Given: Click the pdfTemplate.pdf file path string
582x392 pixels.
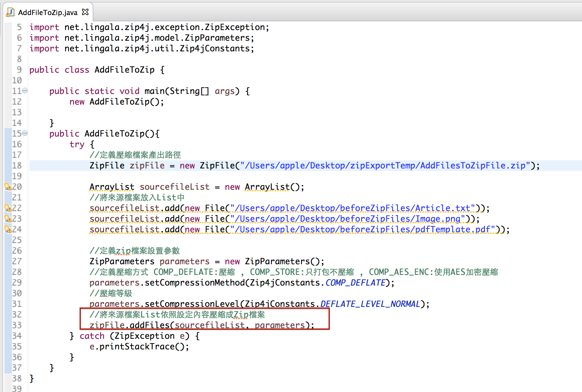Looking at the screenshot, I should [x=362, y=230].
